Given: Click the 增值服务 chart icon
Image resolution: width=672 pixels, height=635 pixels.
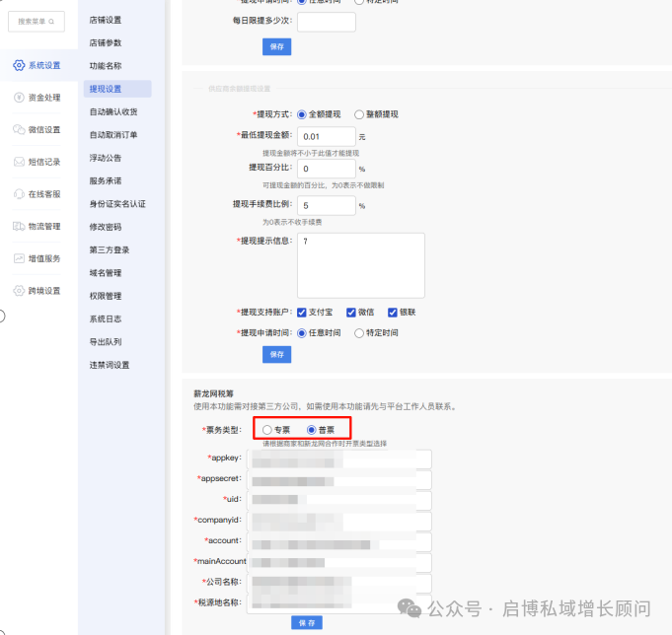Looking at the screenshot, I should (x=19, y=258).
